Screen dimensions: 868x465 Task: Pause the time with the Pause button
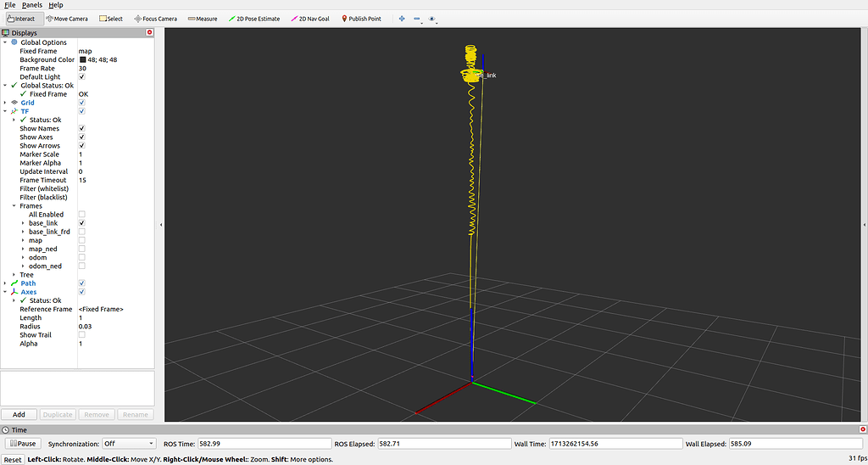pyautogui.click(x=22, y=444)
